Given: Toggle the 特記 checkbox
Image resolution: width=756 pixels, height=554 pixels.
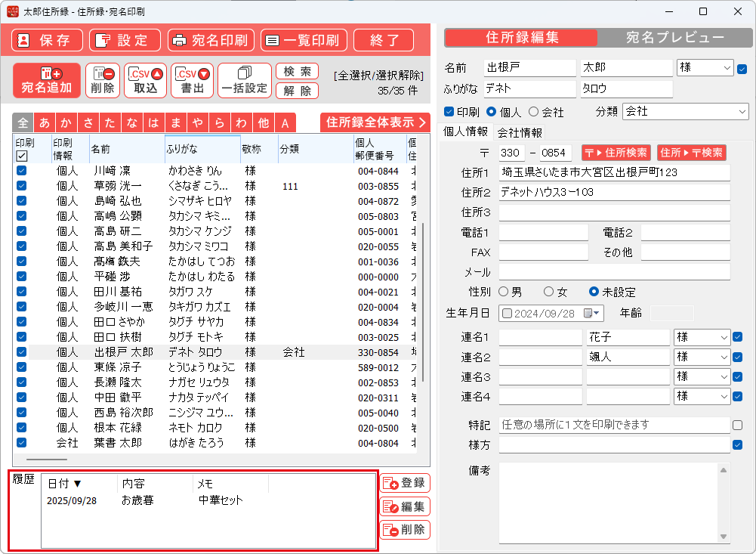Looking at the screenshot, I should pyautogui.click(x=738, y=426).
